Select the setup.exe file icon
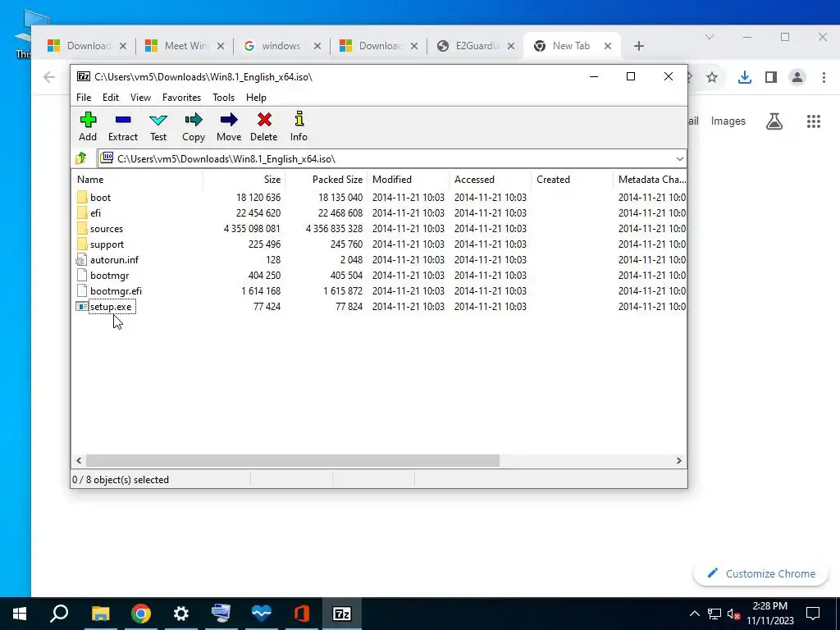840x630 pixels. [x=81, y=307]
